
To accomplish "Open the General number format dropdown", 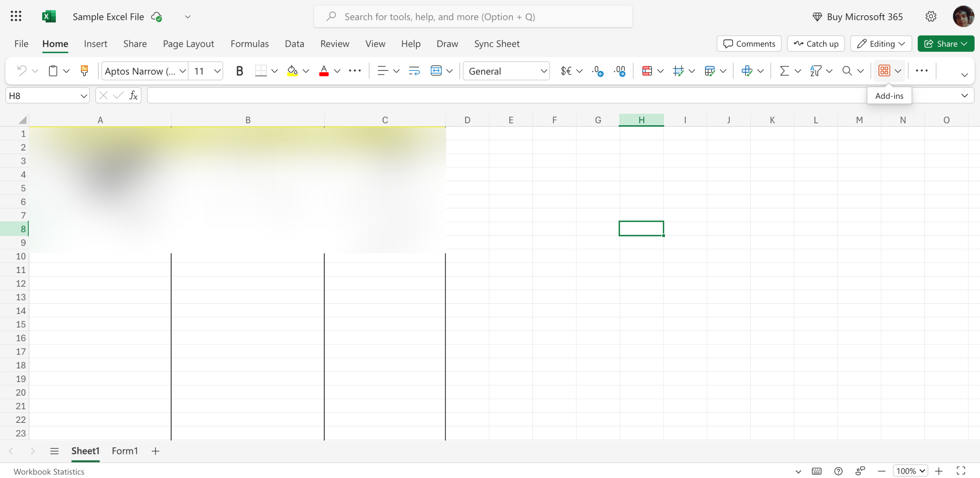I will (506, 71).
